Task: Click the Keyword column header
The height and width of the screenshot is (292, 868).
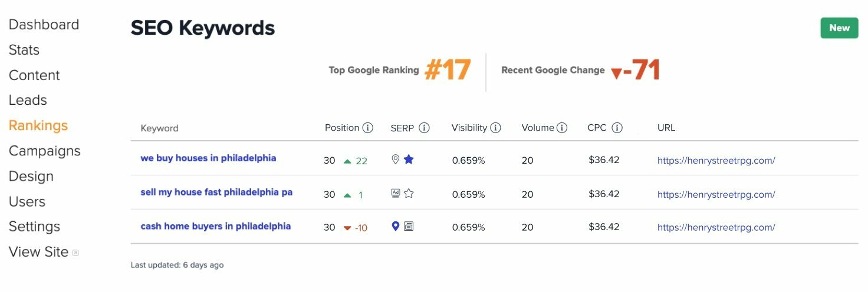Action: pyautogui.click(x=159, y=128)
